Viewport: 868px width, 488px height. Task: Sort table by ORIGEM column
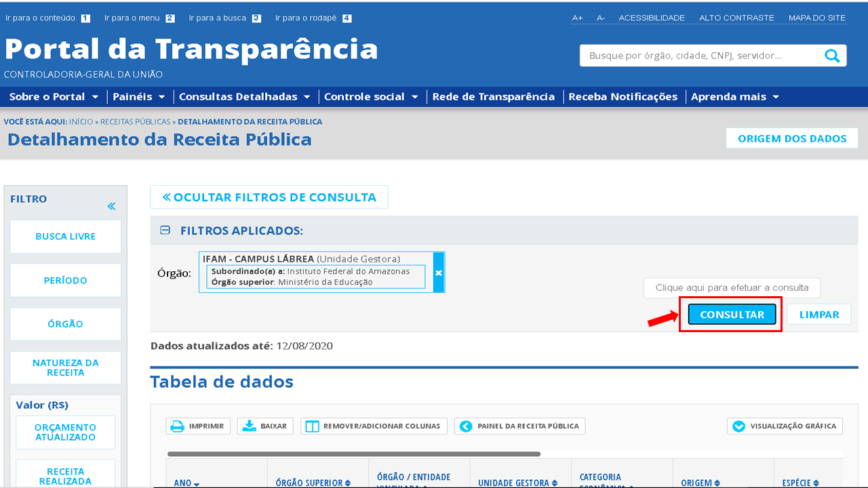[x=701, y=483]
